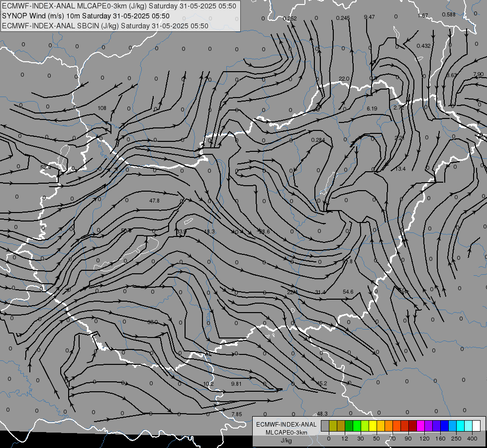Click the deep blue legend swatch
This screenshot has height=448, width=487.
[x=445, y=426]
